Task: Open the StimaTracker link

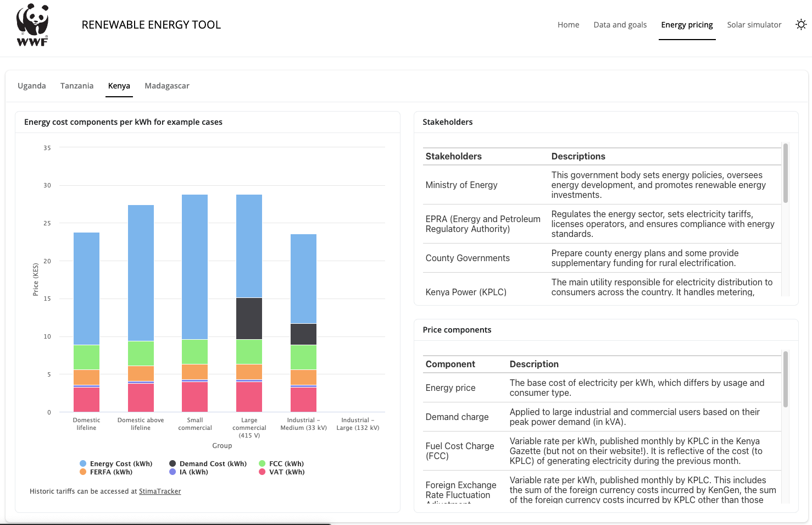Action: click(x=160, y=491)
